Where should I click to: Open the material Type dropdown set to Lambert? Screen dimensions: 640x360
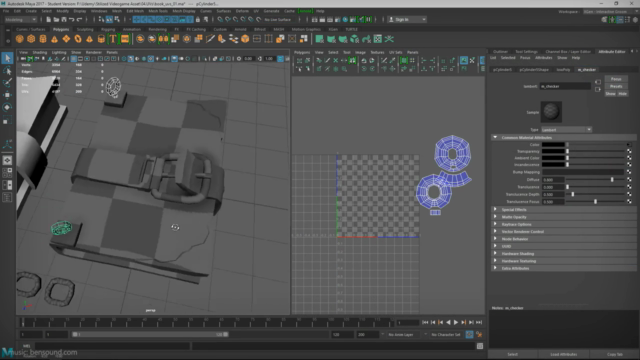click(x=567, y=129)
